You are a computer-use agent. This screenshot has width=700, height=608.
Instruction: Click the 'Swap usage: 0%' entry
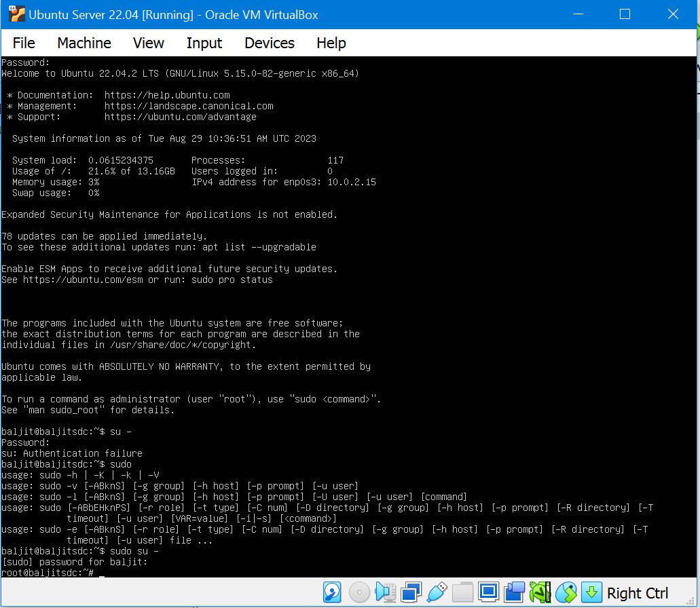pyautogui.click(x=56, y=193)
